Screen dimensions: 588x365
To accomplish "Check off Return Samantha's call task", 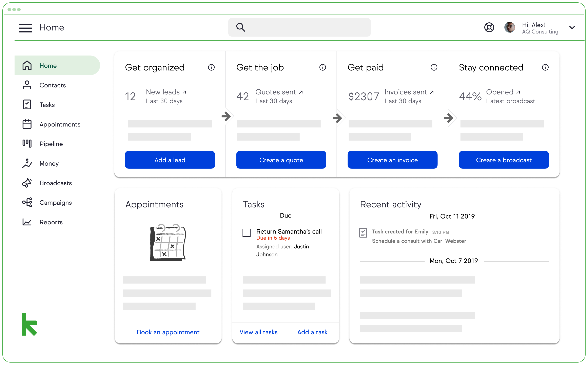I will pos(246,233).
